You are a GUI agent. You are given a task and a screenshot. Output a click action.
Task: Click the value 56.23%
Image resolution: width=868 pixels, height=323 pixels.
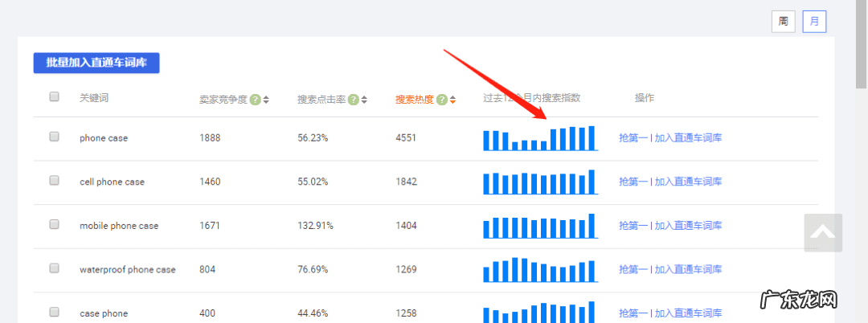(313, 138)
